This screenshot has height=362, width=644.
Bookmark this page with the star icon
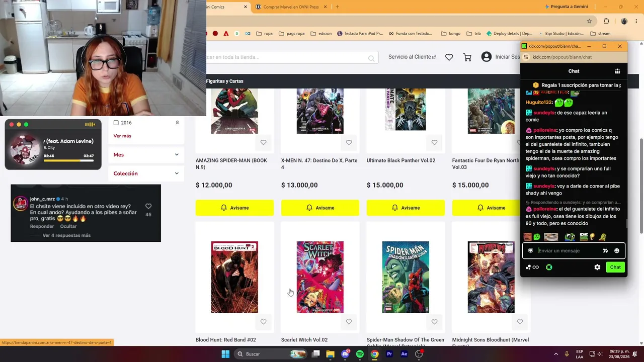point(589,21)
